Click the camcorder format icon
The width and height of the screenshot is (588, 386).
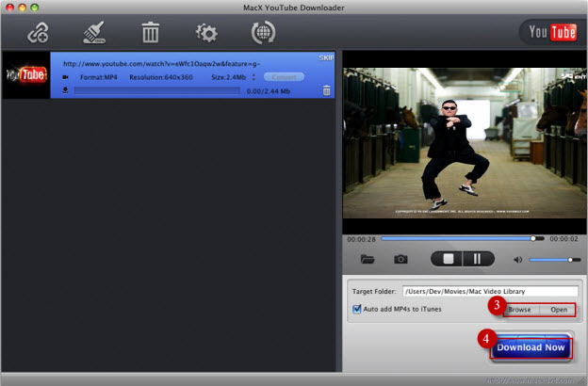coord(65,77)
